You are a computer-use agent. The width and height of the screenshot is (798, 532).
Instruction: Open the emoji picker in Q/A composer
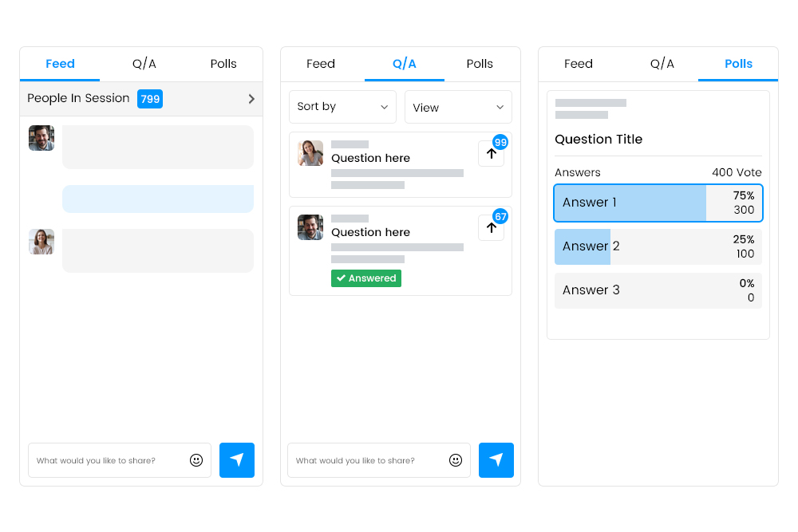(x=456, y=460)
